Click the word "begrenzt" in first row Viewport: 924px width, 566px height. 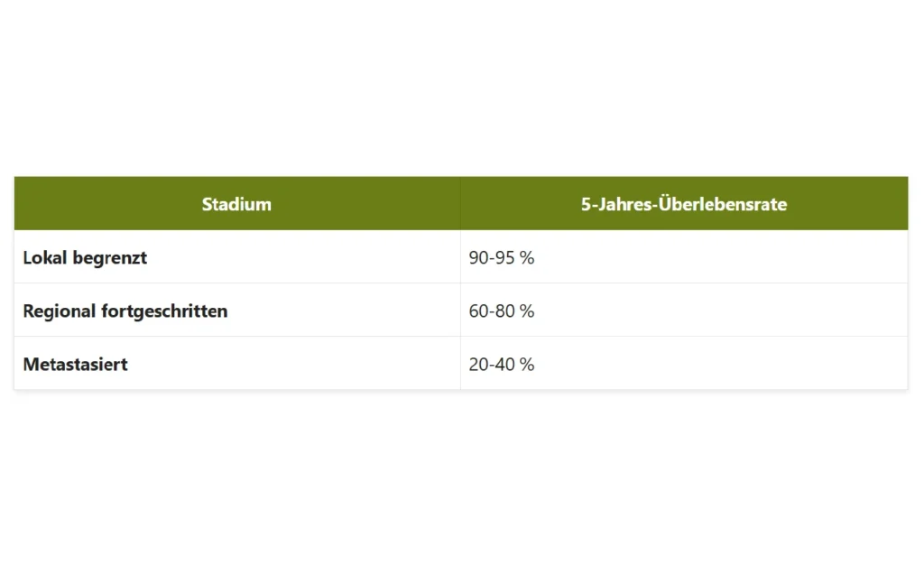coord(109,259)
